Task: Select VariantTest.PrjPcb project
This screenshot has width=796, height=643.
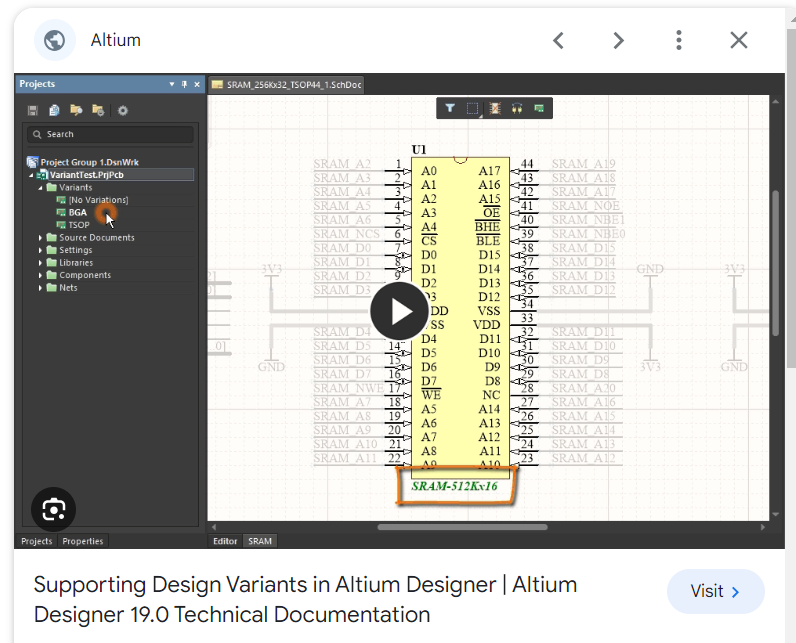Action: click(x=86, y=175)
